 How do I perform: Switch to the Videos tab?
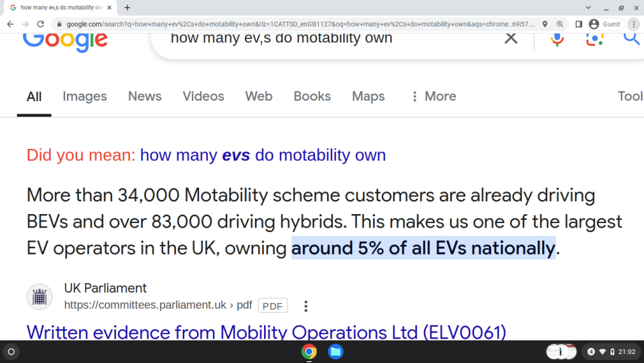[204, 96]
